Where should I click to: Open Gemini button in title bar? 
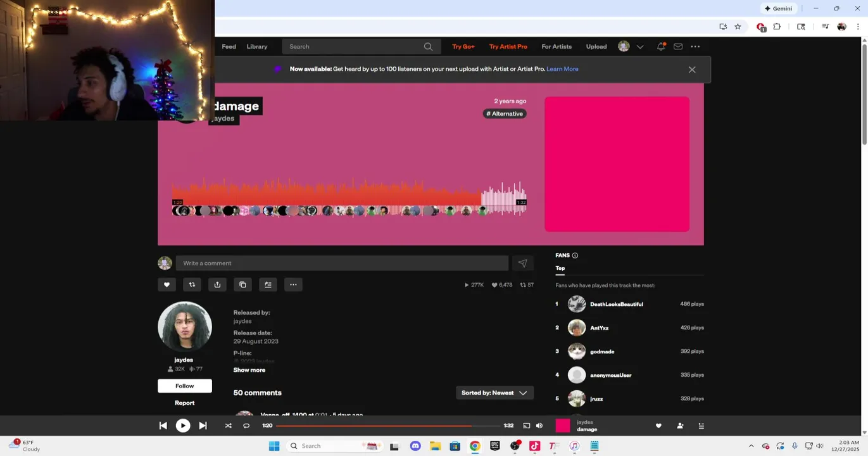[x=778, y=8]
